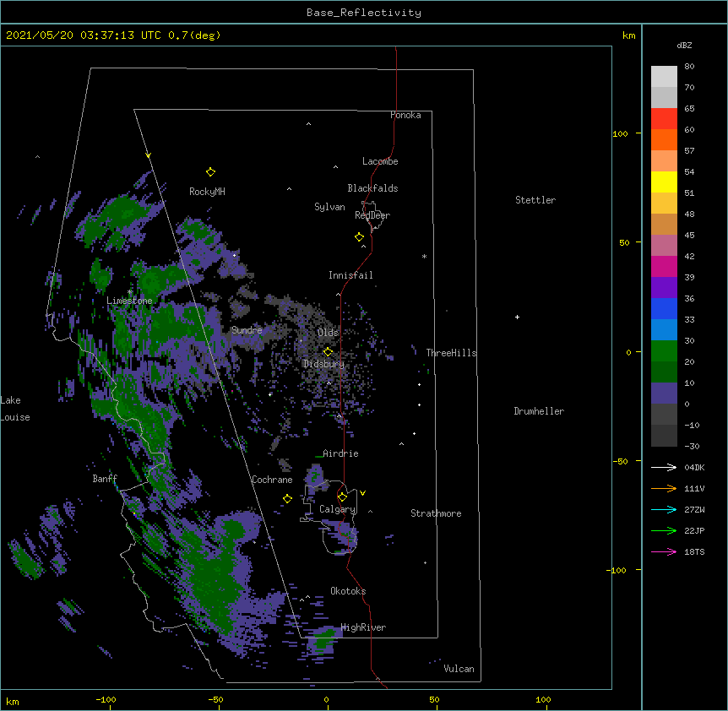Pick the orange 57-60 dBZ color swatch
The height and width of the screenshot is (711, 728).
click(664, 139)
